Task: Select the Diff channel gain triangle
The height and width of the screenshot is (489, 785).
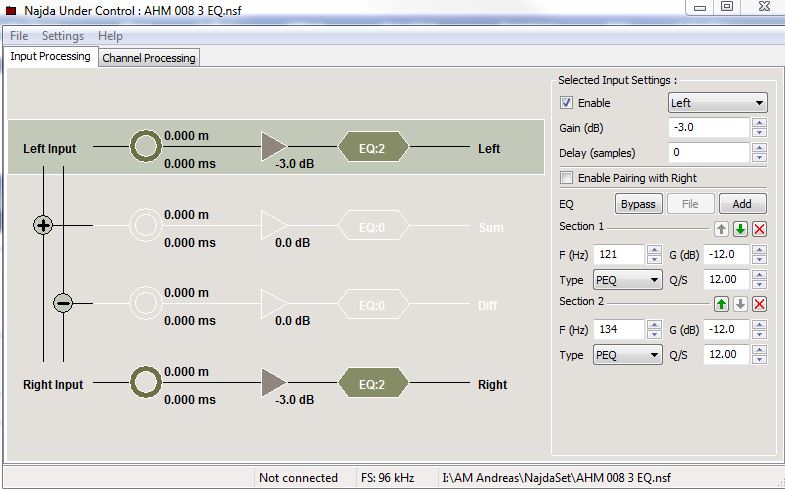Action: [x=274, y=303]
